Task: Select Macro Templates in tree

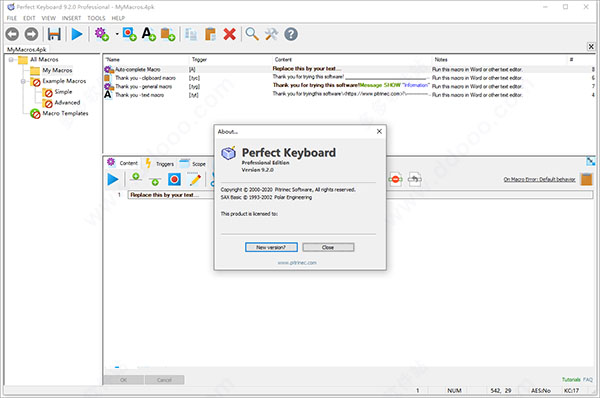Action: pyautogui.click(x=65, y=113)
